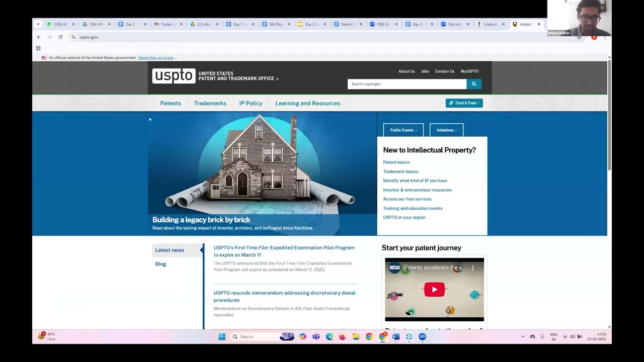Open the weather widget showing 30°C
The image size is (644, 362).
[46, 336]
